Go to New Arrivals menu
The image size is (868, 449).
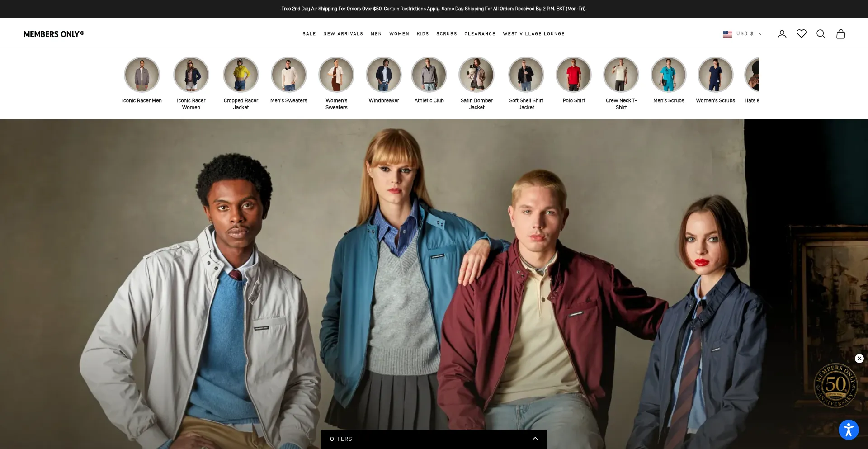click(x=343, y=34)
